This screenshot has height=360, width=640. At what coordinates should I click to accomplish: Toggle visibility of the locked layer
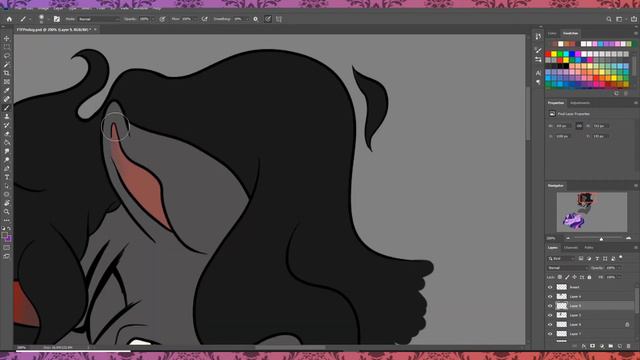pyautogui.click(x=550, y=324)
